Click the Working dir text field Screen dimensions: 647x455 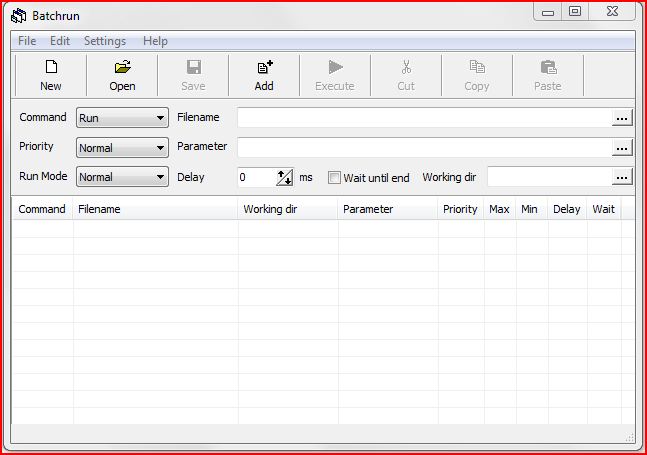coord(550,177)
